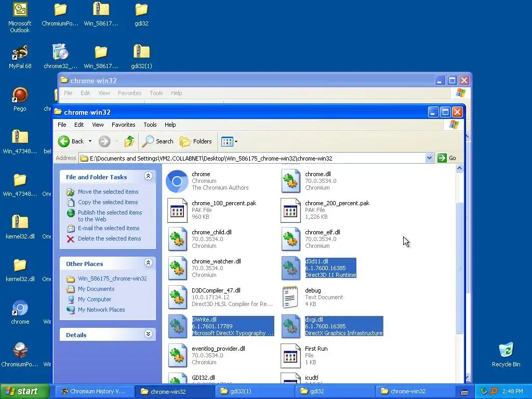Click Move the selected items

tap(108, 192)
